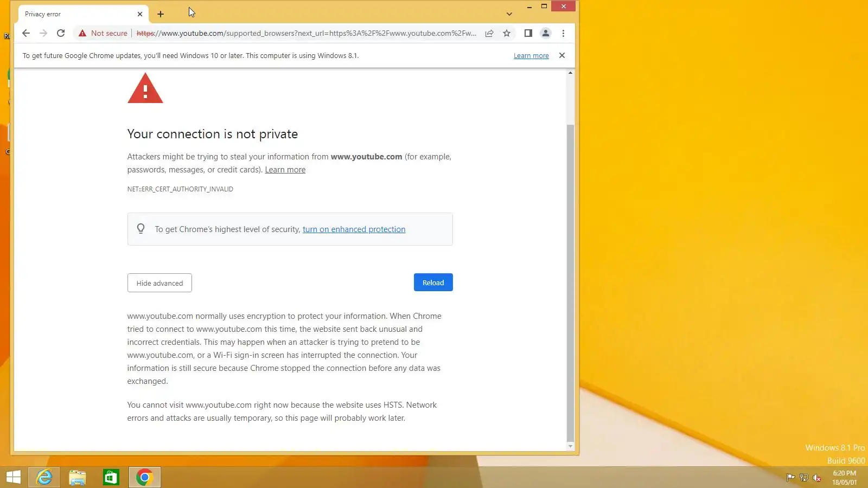
Task: Close the Privacy error tab
Action: point(140,14)
